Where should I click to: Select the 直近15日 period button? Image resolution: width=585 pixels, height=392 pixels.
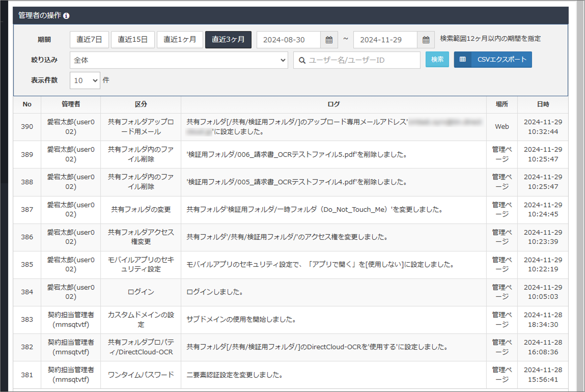[133, 40]
